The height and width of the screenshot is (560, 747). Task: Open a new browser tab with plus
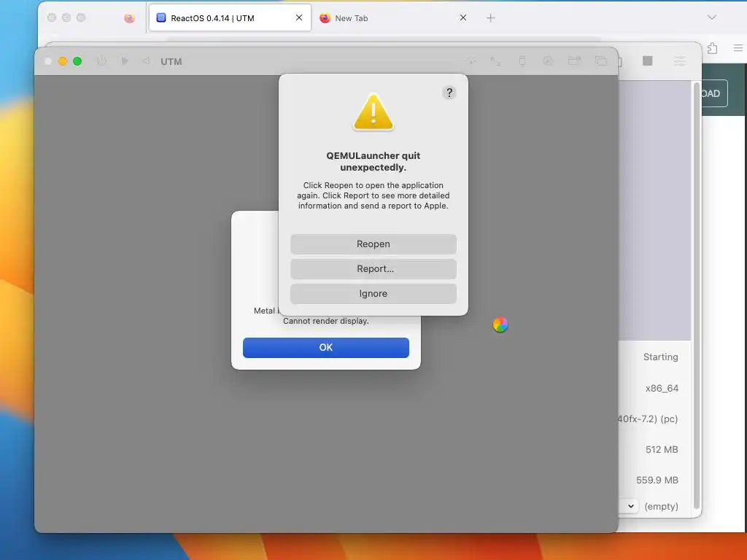click(491, 18)
